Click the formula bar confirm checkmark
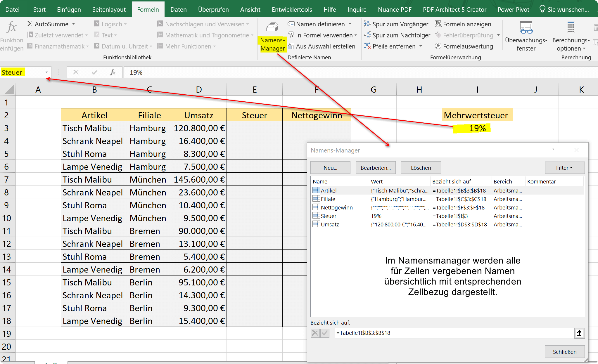The height and width of the screenshot is (364, 598). click(x=94, y=72)
